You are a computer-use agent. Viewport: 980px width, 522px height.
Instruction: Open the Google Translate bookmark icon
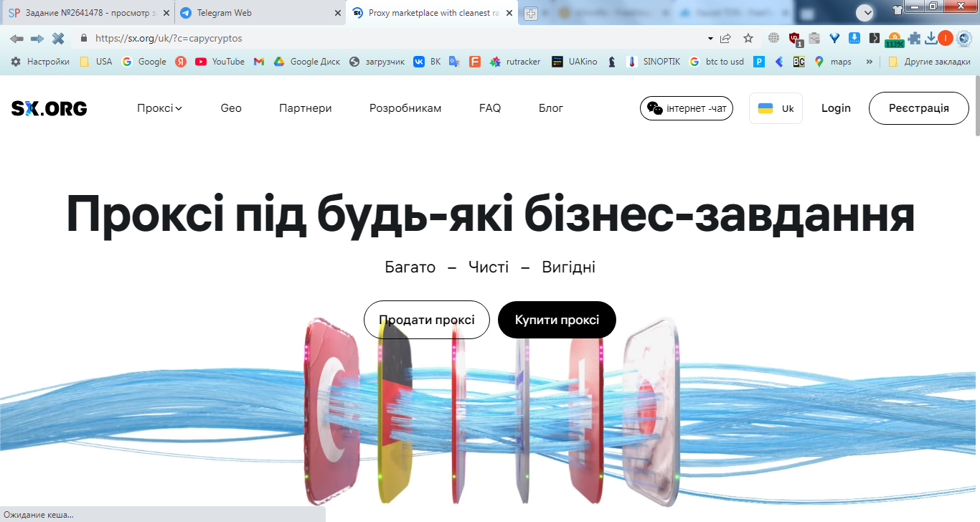click(x=454, y=62)
